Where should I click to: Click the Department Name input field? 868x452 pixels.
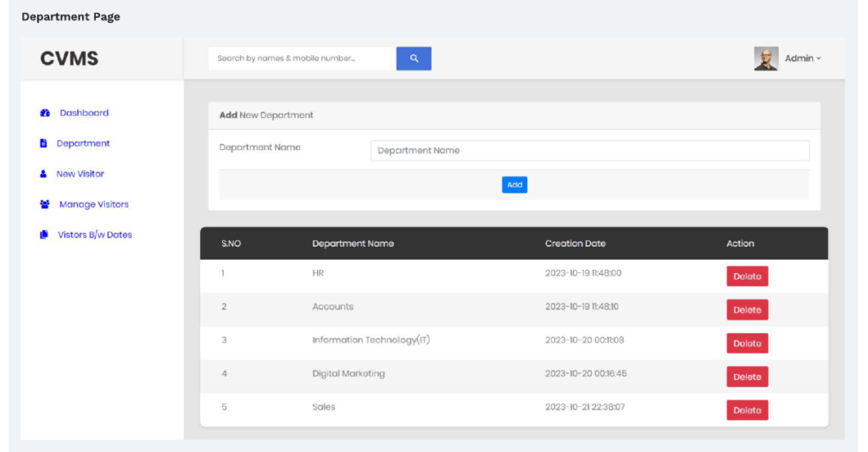tap(590, 151)
